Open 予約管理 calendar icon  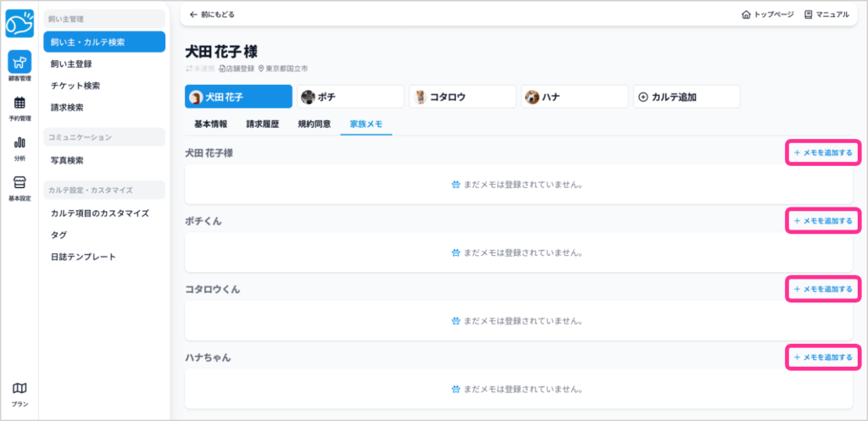click(x=19, y=108)
